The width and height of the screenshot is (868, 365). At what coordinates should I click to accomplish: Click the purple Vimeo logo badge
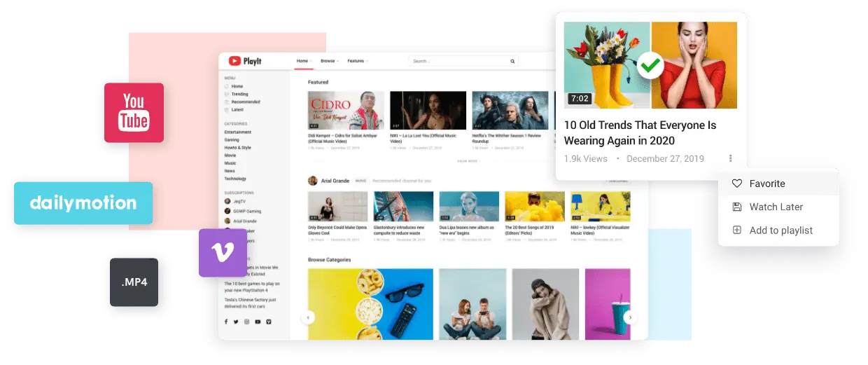(223, 252)
